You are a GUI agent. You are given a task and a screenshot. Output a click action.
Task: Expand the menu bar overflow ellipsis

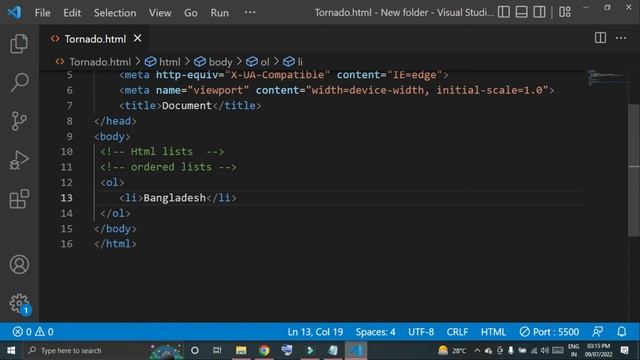(x=250, y=13)
